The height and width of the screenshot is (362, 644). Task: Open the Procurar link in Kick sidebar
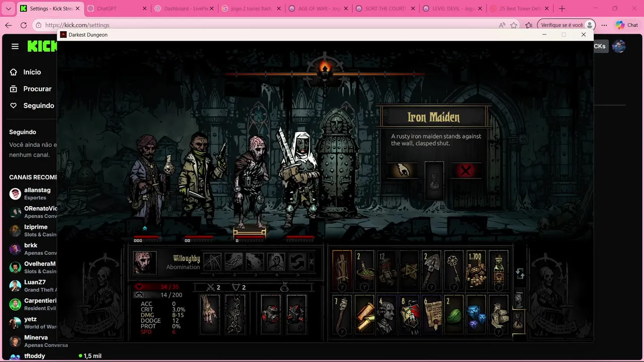30,88
